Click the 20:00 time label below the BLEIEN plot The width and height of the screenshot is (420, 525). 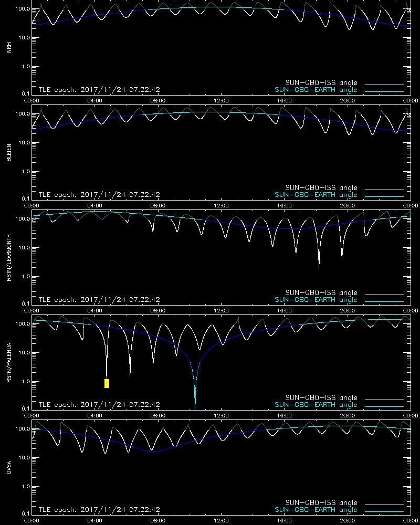pyautogui.click(x=348, y=206)
